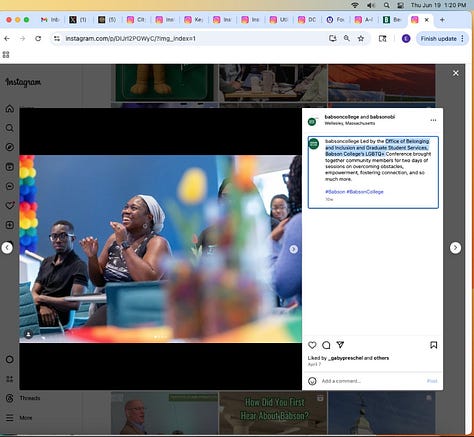Open volume control in menu bar

tap(371, 5)
